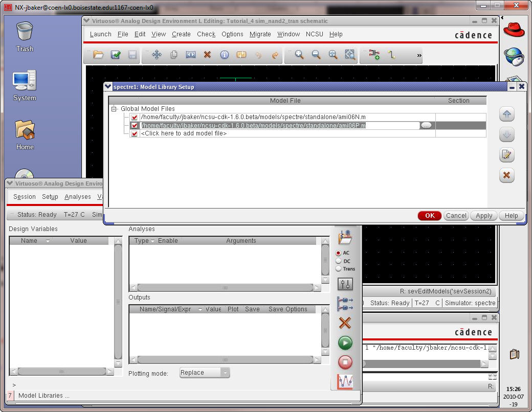Open Model Library Setup window menu chevron

point(108,87)
